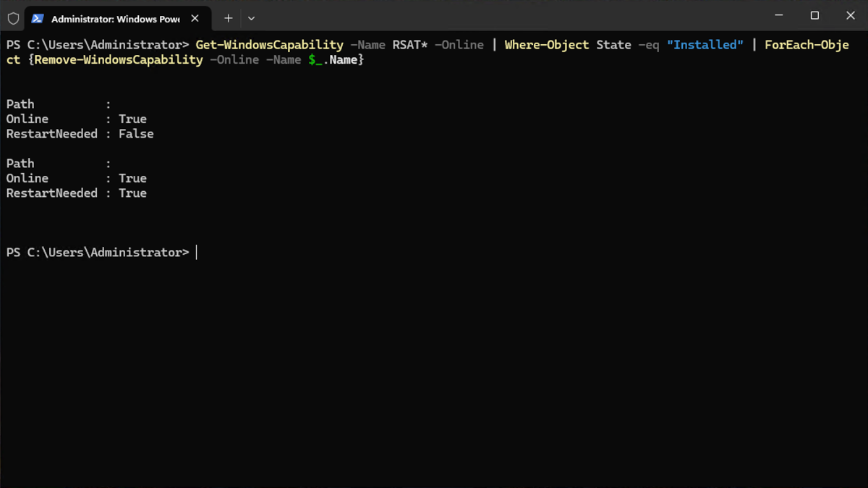
Task: Maximize the terminal window
Action: click(x=814, y=15)
